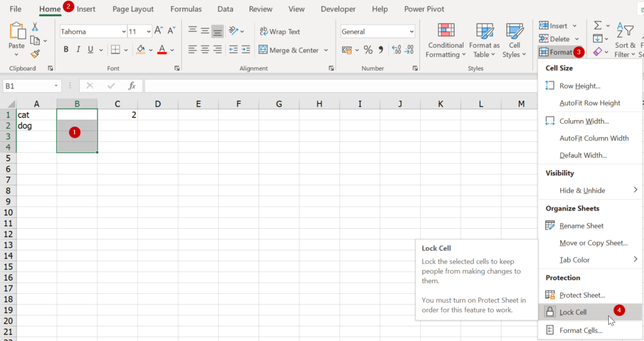Apply bottom align to cells
The height and width of the screenshot is (341, 644).
218,31
